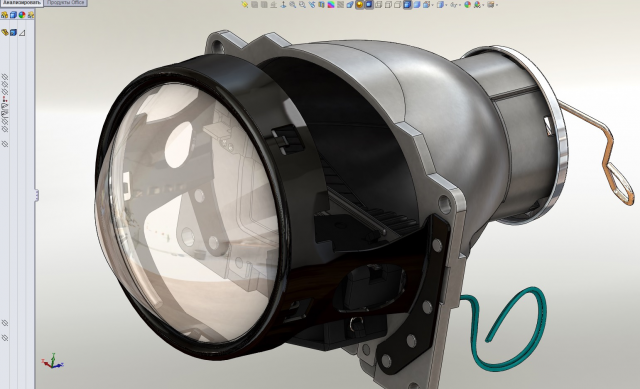Switch display to Wireframe style
Viewport: 640px width, 389px height.
click(378, 5)
